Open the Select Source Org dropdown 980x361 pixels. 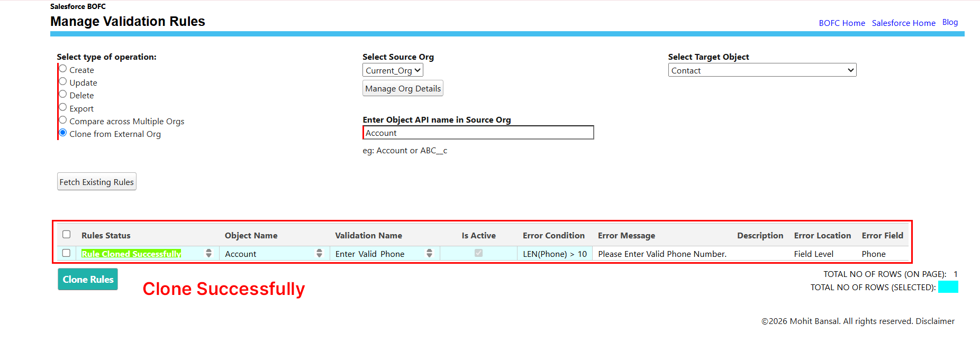click(x=393, y=70)
